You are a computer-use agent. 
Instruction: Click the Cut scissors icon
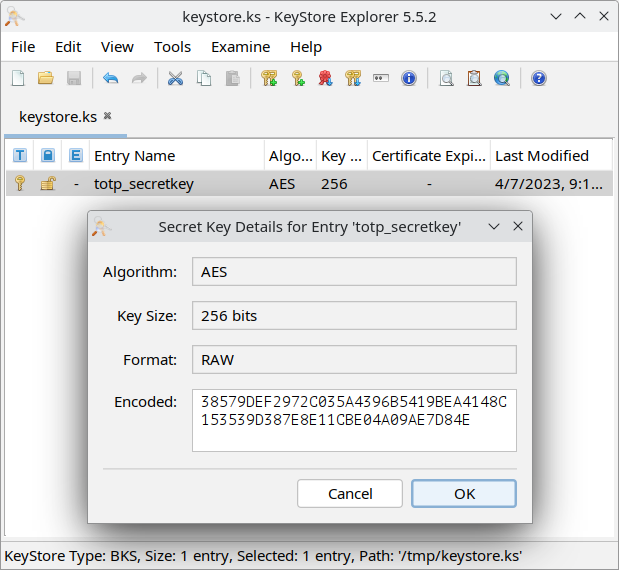175,78
